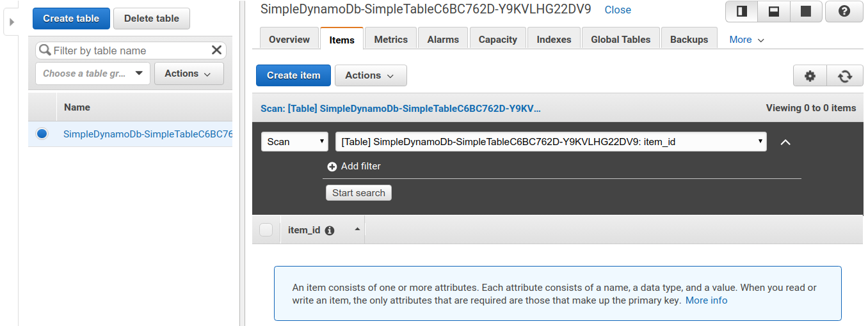Switch to split side panel layout

pyautogui.click(x=741, y=12)
